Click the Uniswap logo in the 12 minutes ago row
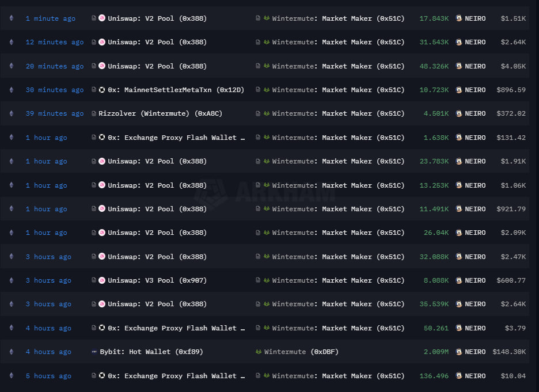This screenshot has width=539, height=392. click(102, 42)
